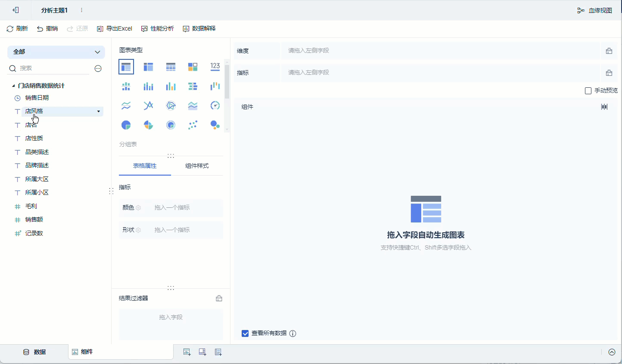
Task: Select the stacked column chart type
Action: [x=148, y=86]
